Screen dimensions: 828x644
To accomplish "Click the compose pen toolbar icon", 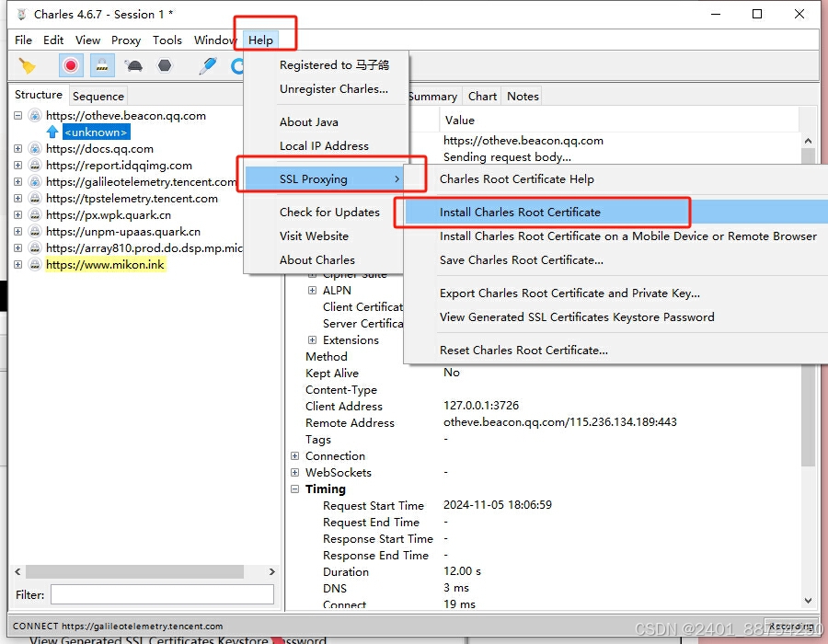I will coord(207,66).
